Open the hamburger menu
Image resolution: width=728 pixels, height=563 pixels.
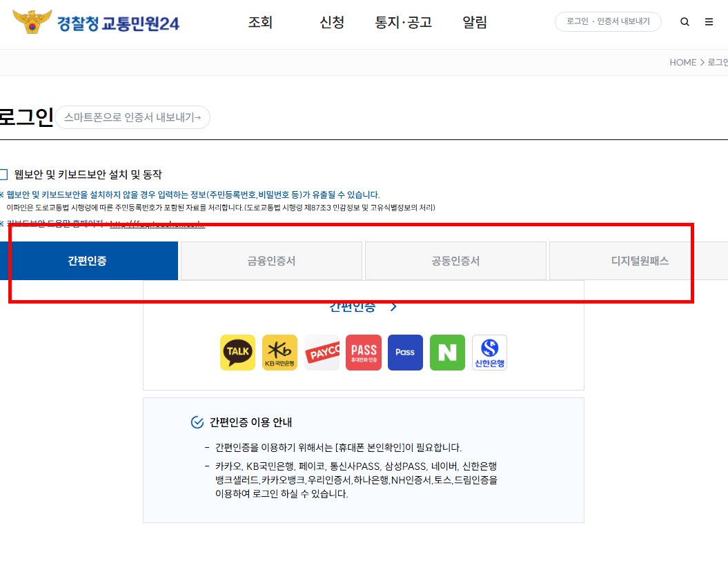709,21
